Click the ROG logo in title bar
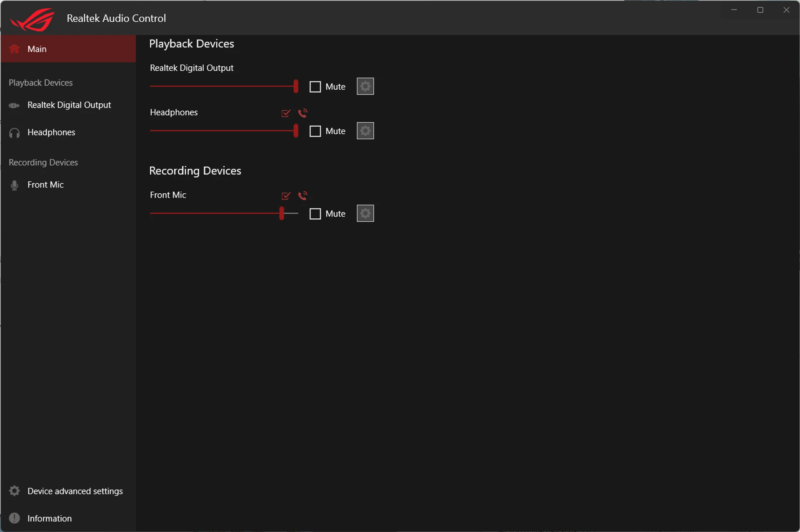Image resolution: width=800 pixels, height=532 pixels. point(32,19)
